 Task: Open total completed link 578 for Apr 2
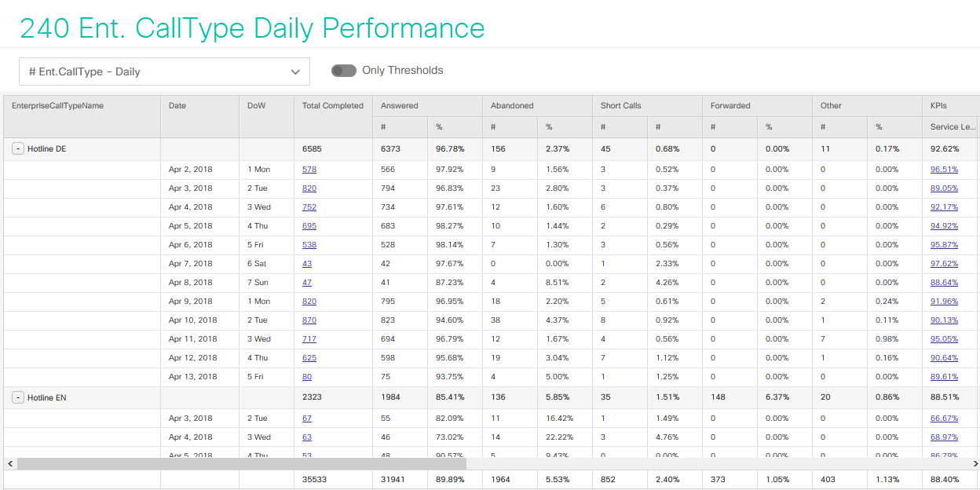click(309, 170)
